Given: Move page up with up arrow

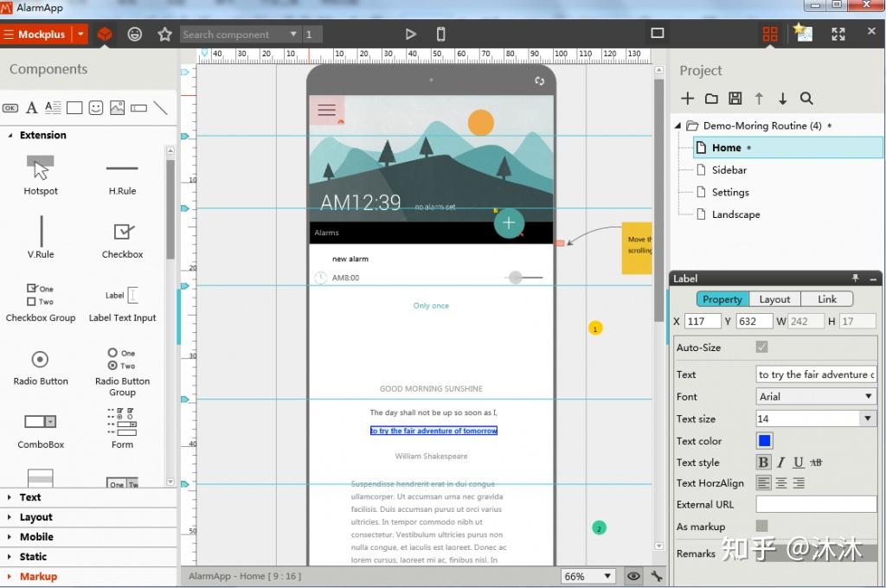Looking at the screenshot, I should coord(759,99).
